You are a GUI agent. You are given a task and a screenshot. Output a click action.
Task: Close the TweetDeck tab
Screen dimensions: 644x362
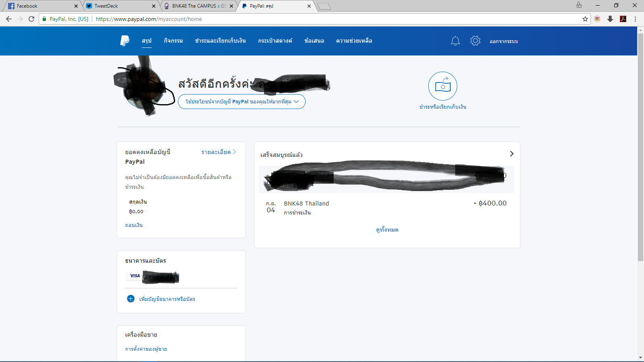point(154,6)
